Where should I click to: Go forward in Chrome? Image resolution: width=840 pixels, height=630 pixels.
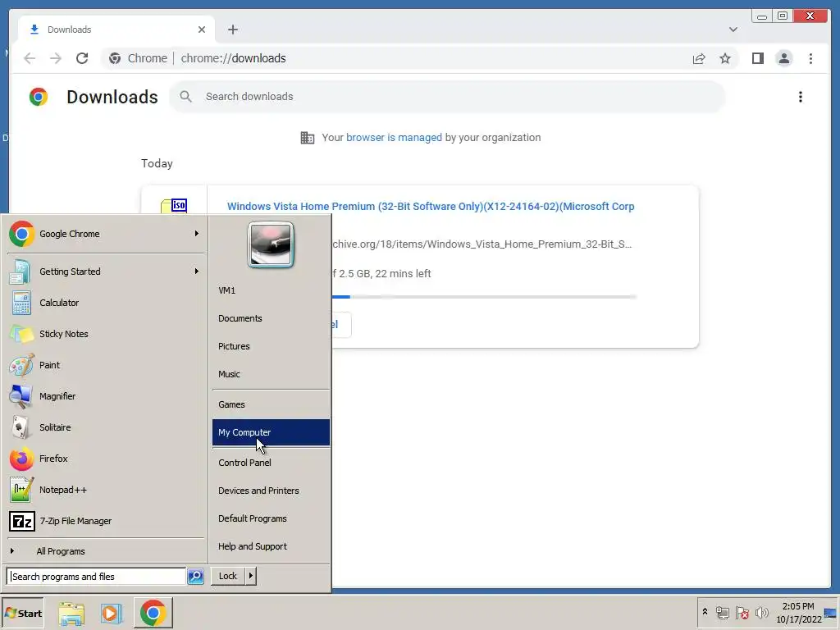56,58
